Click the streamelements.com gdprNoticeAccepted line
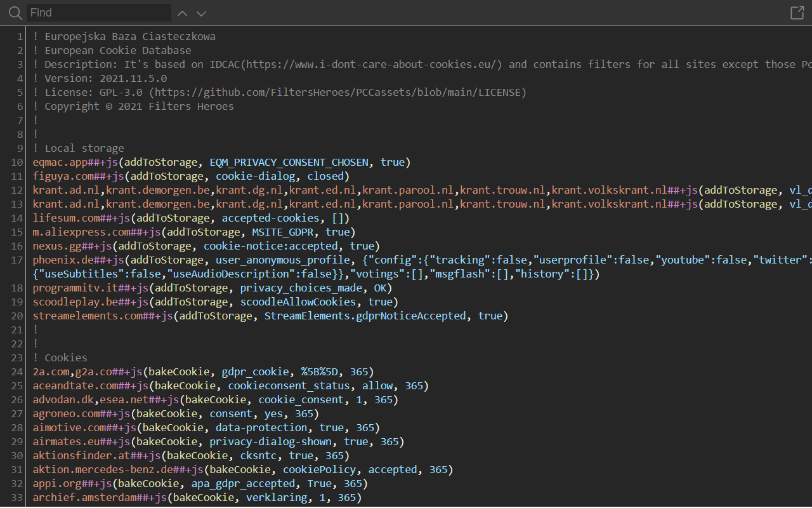812x508 pixels. (x=270, y=316)
